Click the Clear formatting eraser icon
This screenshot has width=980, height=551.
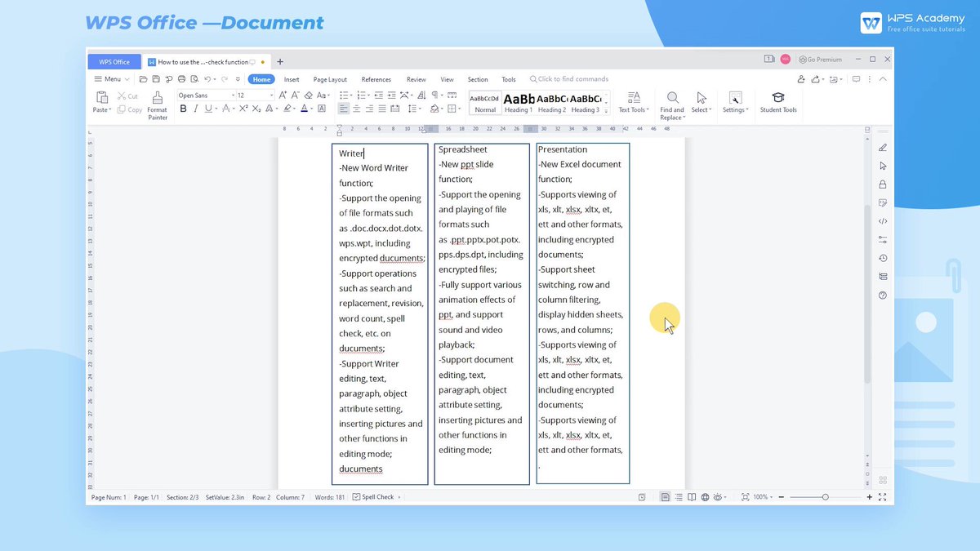pyautogui.click(x=309, y=96)
